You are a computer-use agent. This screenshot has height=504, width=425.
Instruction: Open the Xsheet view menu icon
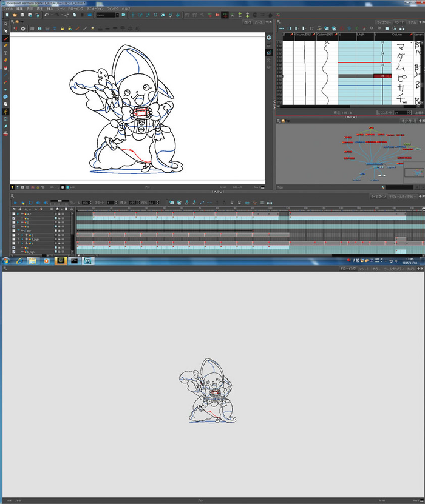pos(279,22)
